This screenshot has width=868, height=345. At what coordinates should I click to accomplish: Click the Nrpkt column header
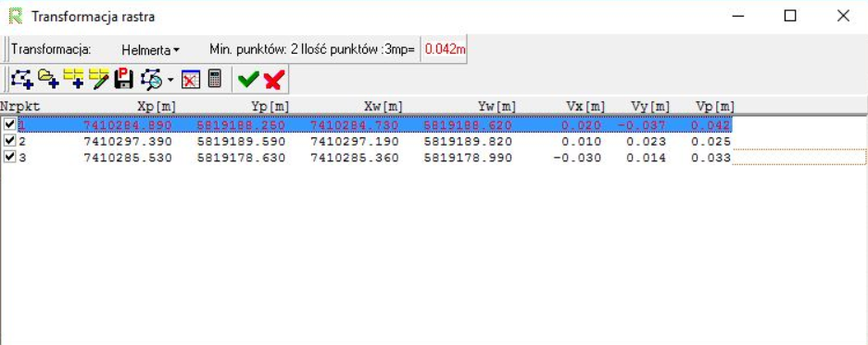point(20,106)
